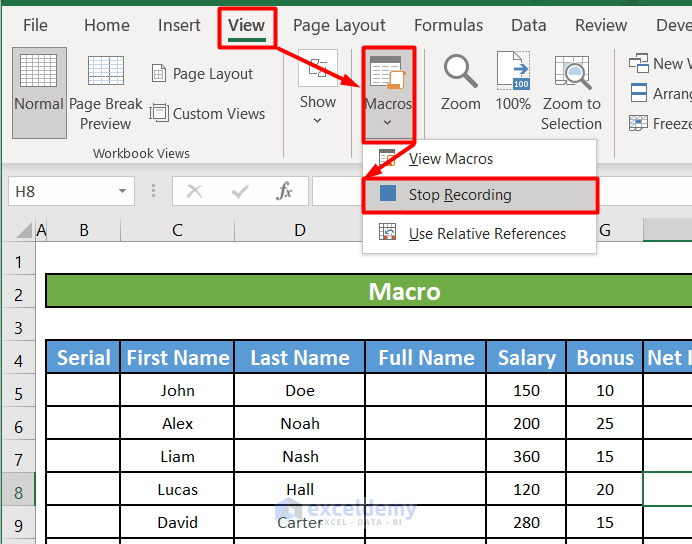
Task: Set zoom to 100%
Action: [x=513, y=74]
